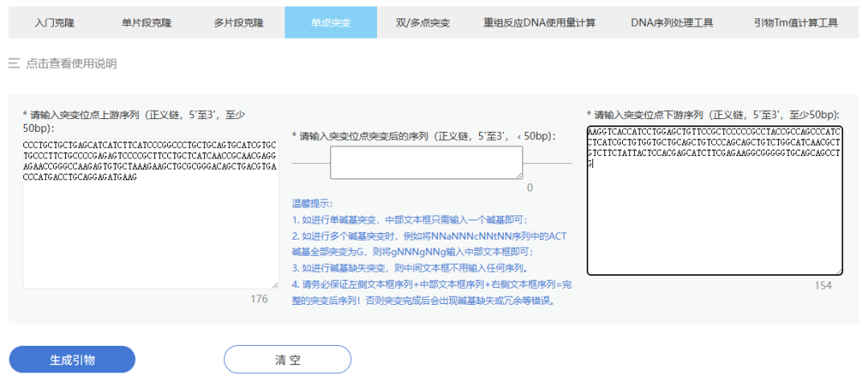The height and width of the screenshot is (382, 868).
Task: Click the upstream sequence label text
Action: (x=133, y=121)
